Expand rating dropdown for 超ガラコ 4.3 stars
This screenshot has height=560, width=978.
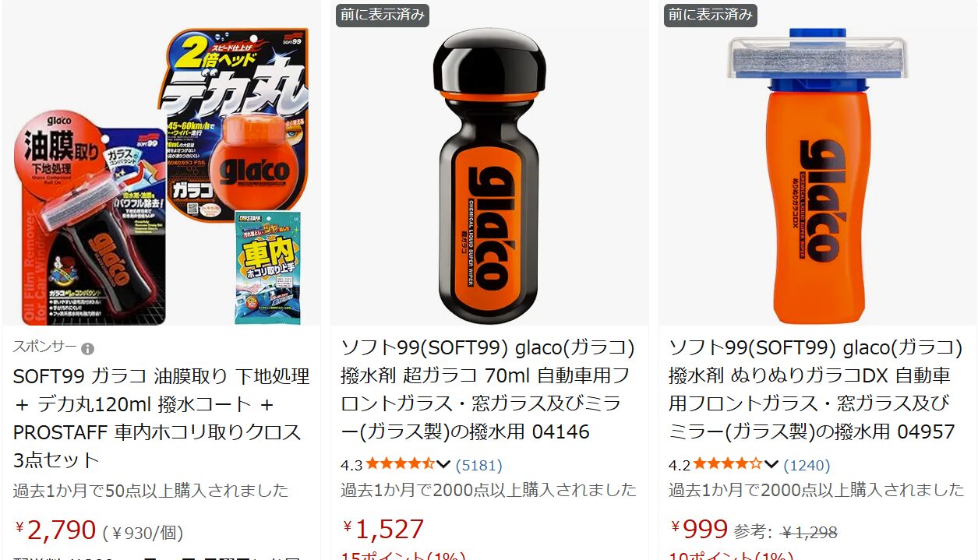pyautogui.click(x=443, y=465)
